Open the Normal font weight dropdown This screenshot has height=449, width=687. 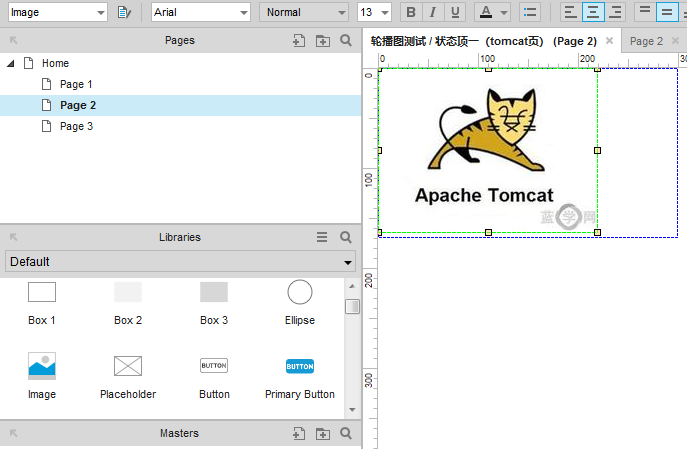304,12
